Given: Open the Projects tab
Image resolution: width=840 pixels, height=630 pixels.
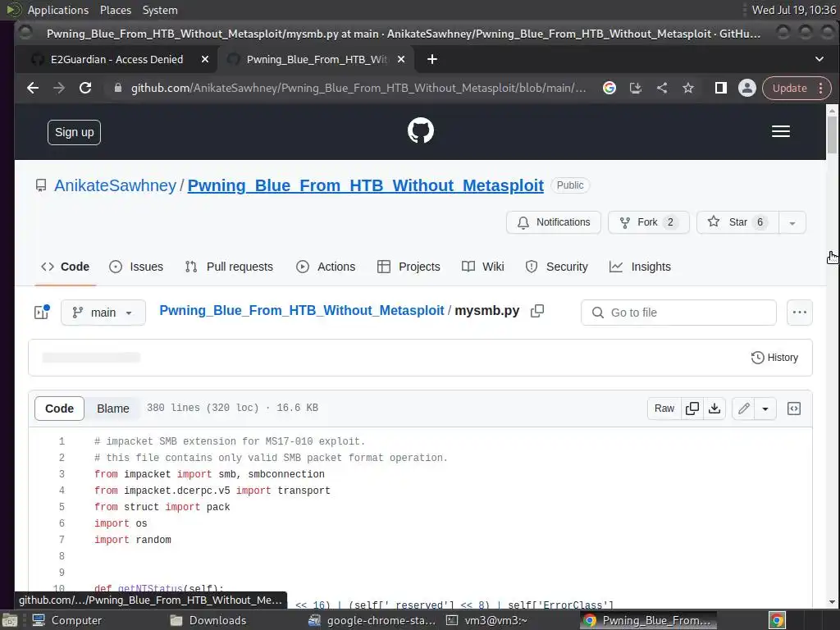Looking at the screenshot, I should 409,267.
